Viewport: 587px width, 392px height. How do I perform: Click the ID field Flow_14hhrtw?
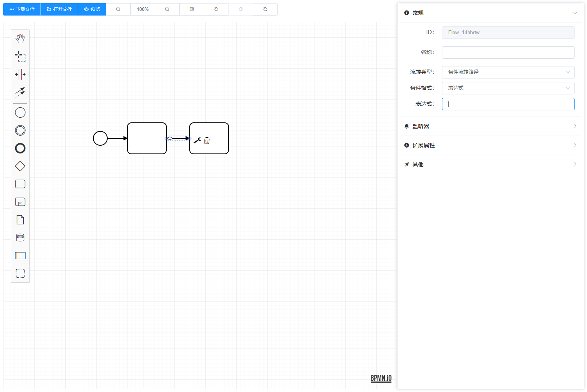tap(508, 33)
